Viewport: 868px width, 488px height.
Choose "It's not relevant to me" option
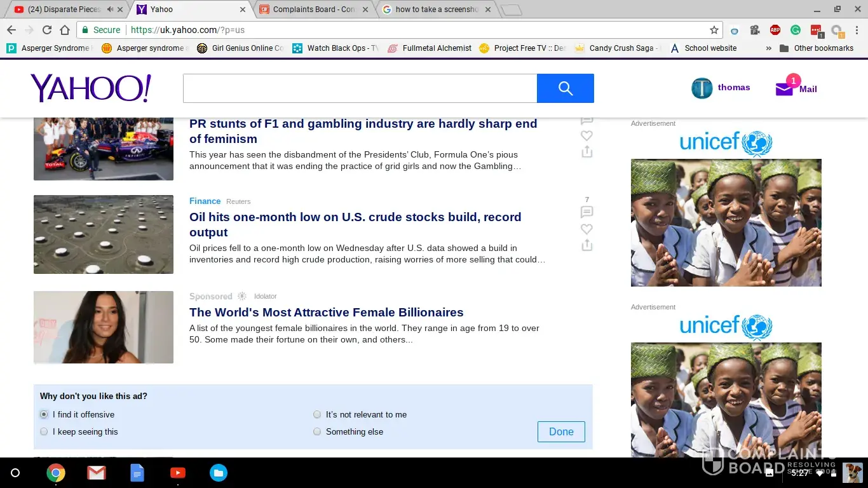click(x=317, y=414)
